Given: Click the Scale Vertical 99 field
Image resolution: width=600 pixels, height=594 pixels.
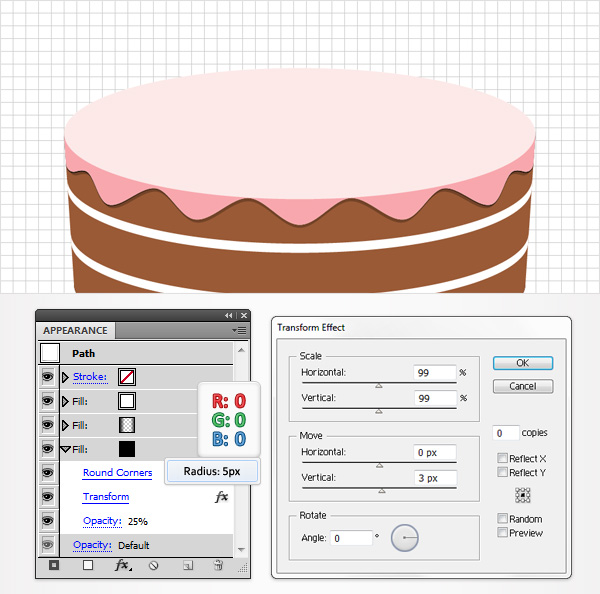Looking at the screenshot, I should click(435, 398).
